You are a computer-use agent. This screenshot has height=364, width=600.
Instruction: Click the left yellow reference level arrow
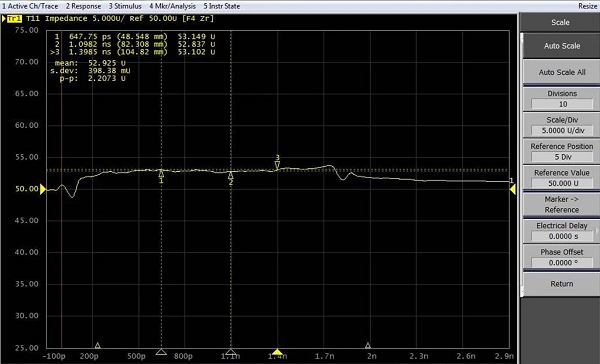click(x=43, y=189)
